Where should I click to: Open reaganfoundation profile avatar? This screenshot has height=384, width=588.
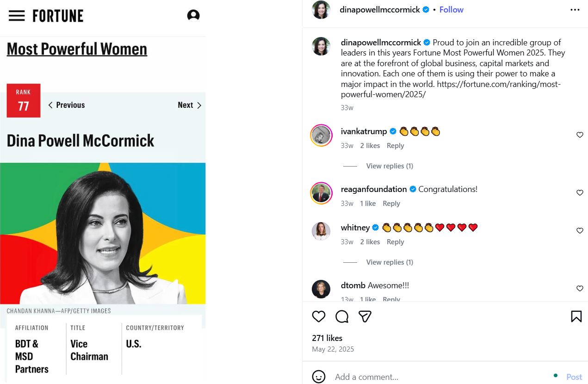[x=321, y=193]
